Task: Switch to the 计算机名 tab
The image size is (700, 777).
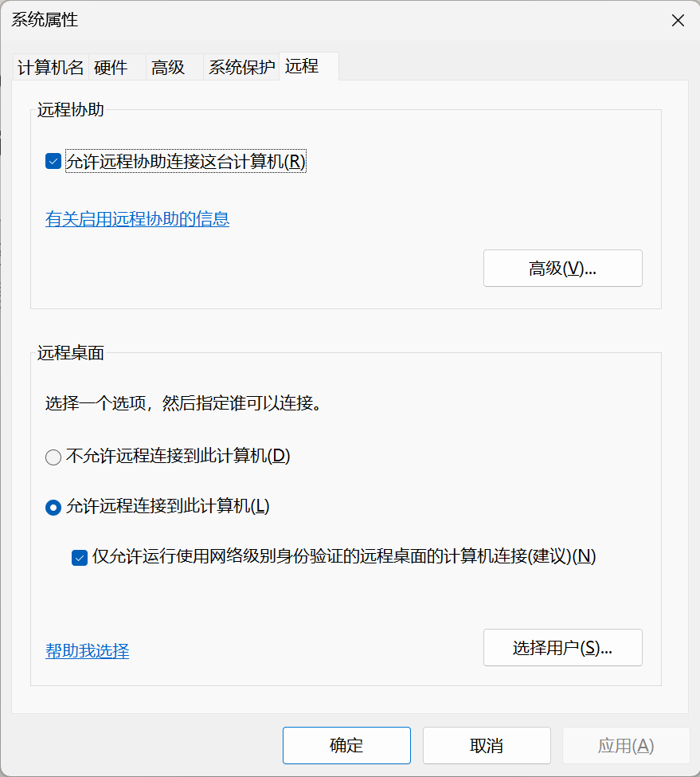Action: (50, 68)
